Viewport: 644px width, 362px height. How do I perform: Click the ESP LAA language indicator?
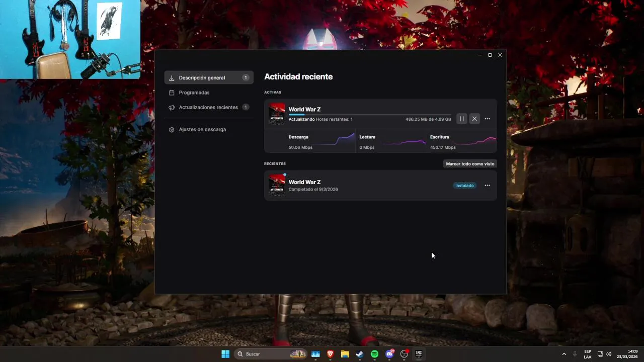(x=588, y=354)
